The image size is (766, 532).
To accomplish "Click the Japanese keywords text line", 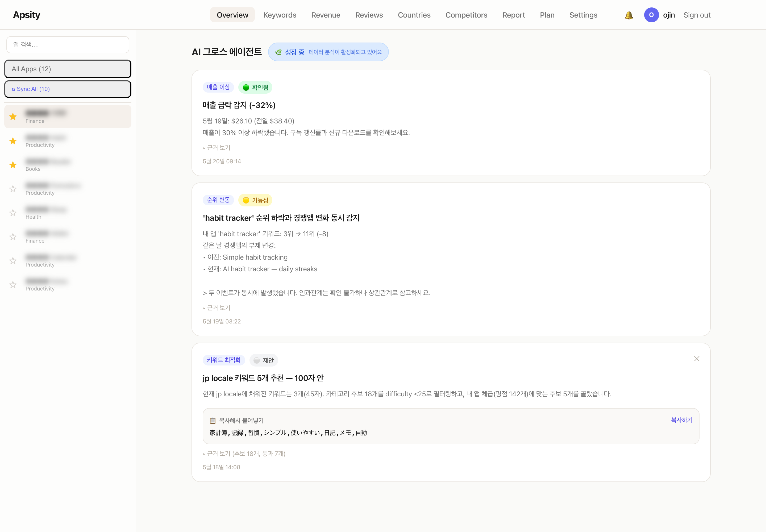I will (288, 433).
